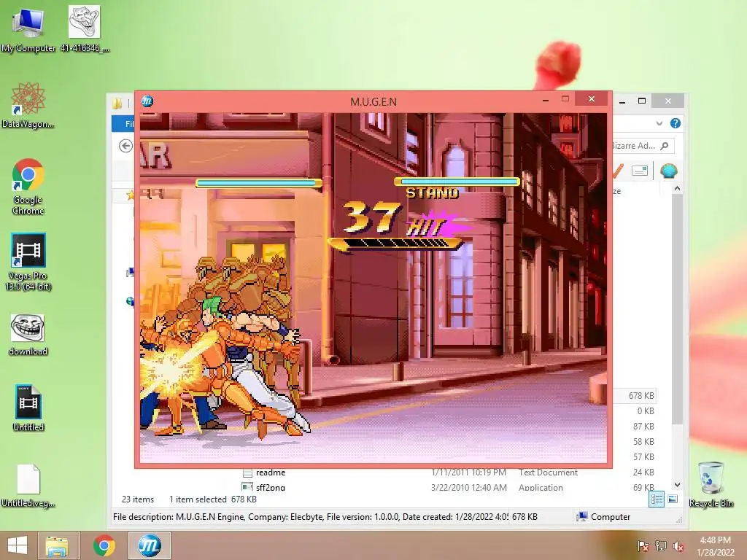
Task: Click player one health bar in game
Action: pyautogui.click(x=258, y=182)
